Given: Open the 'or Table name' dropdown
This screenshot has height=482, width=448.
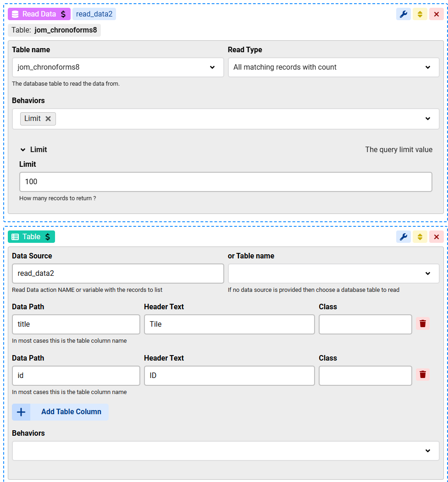Looking at the screenshot, I should click(333, 274).
